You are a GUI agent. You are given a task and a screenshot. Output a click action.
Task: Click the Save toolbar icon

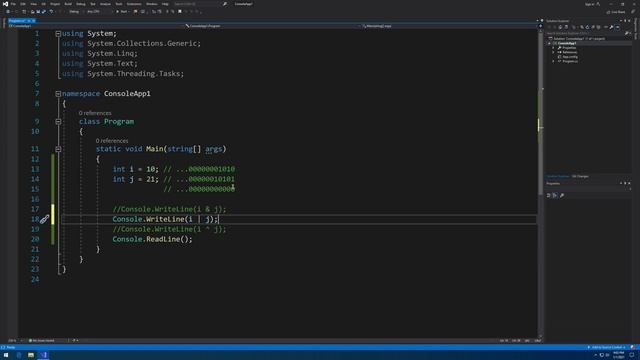pos(38,11)
